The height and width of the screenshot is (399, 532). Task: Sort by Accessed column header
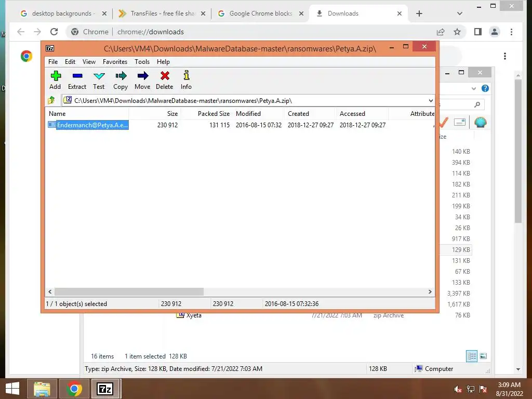click(362, 114)
